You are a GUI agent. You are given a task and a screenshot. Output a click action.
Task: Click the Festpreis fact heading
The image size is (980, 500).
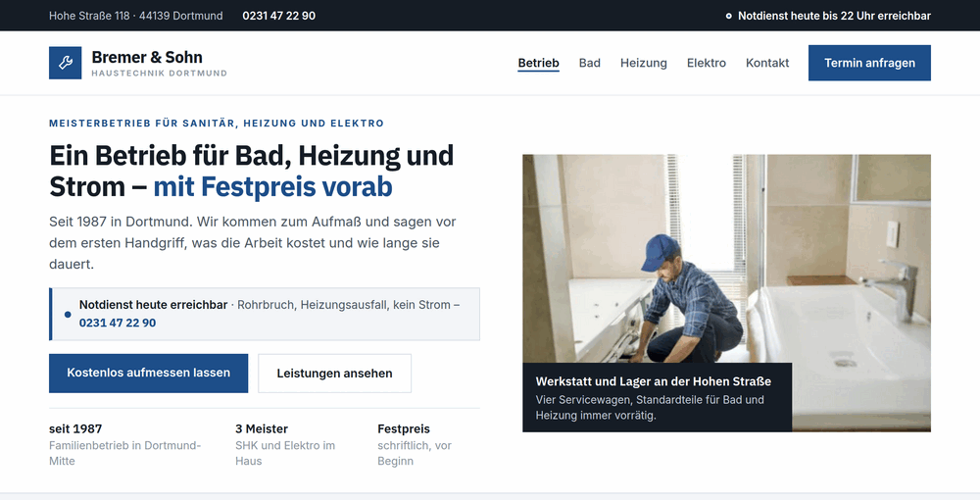[x=404, y=428]
